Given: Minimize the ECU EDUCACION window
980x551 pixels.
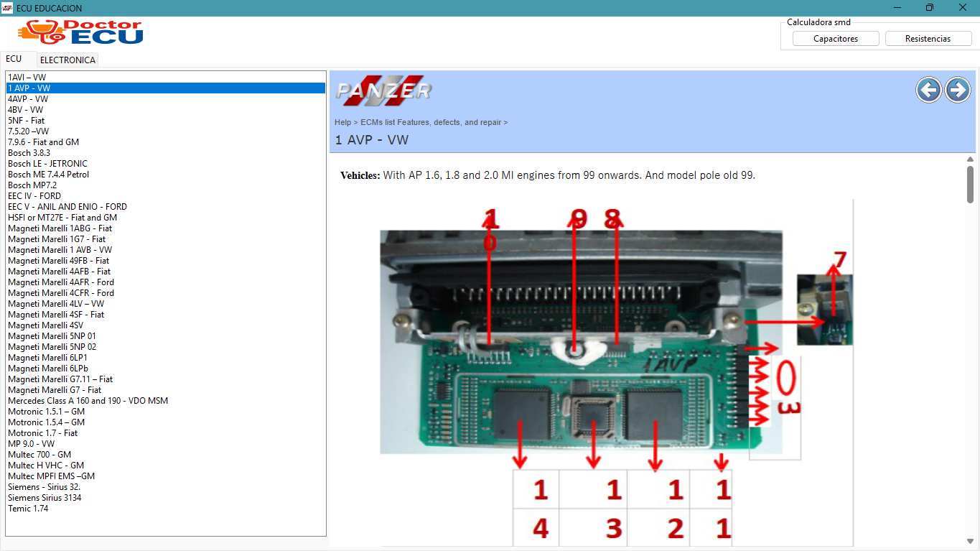Looking at the screenshot, I should [897, 8].
